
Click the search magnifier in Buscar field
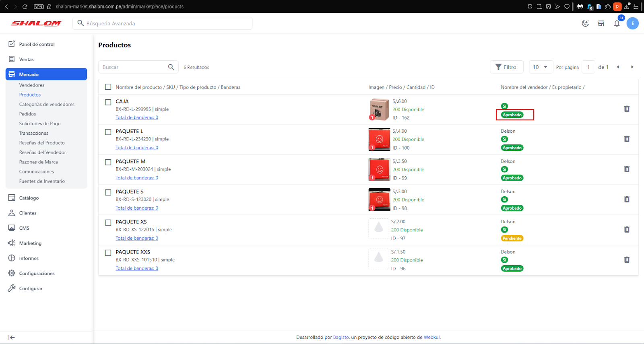click(171, 67)
